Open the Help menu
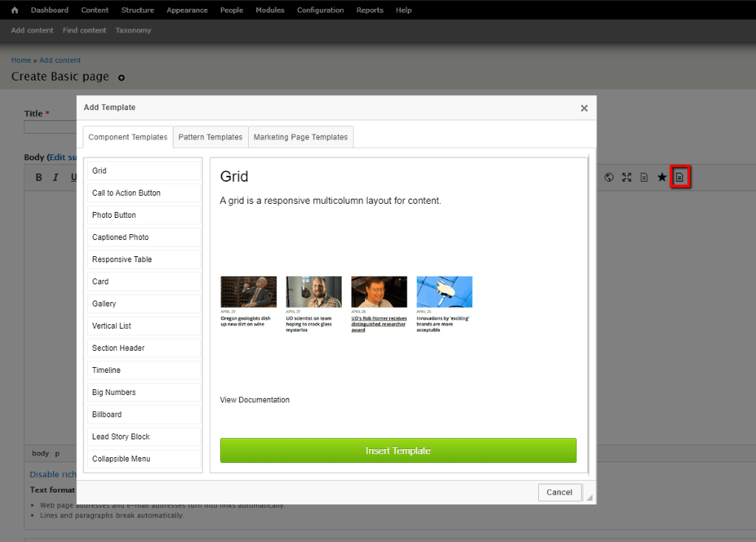 [404, 10]
